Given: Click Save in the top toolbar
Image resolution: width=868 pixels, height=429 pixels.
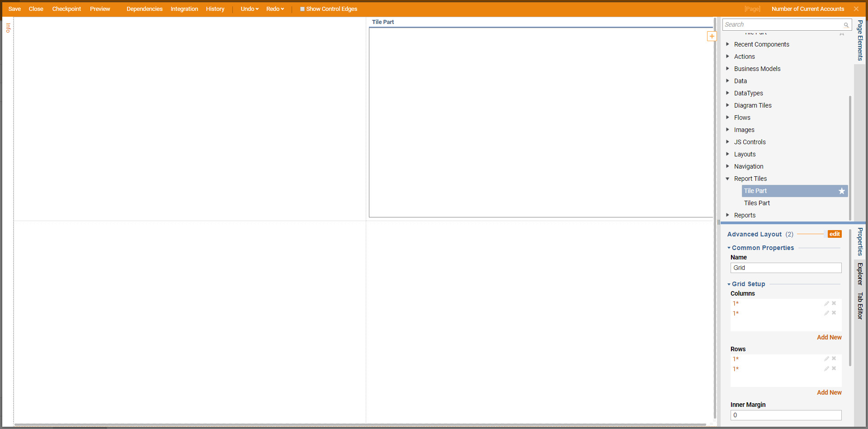Looking at the screenshot, I should 14,9.
